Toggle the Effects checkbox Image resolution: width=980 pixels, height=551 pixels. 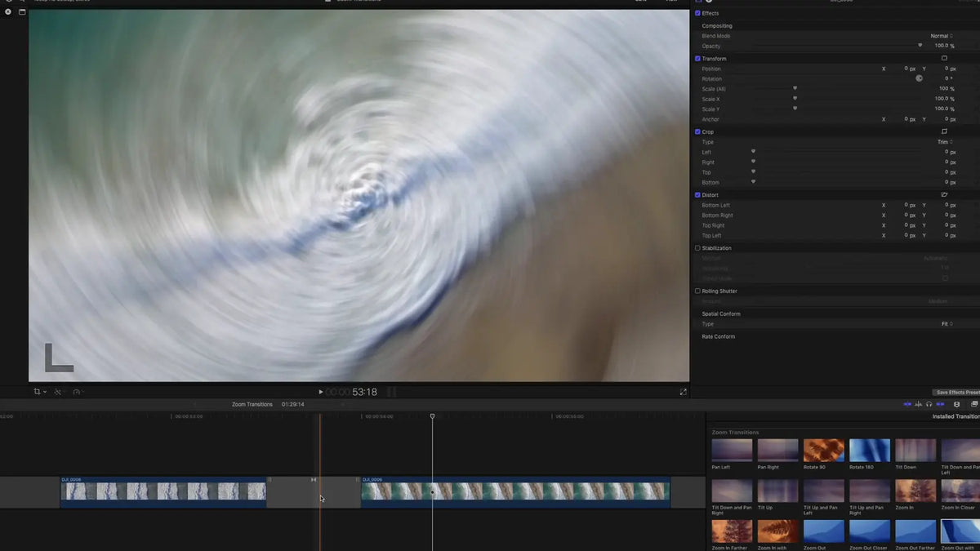coord(697,13)
